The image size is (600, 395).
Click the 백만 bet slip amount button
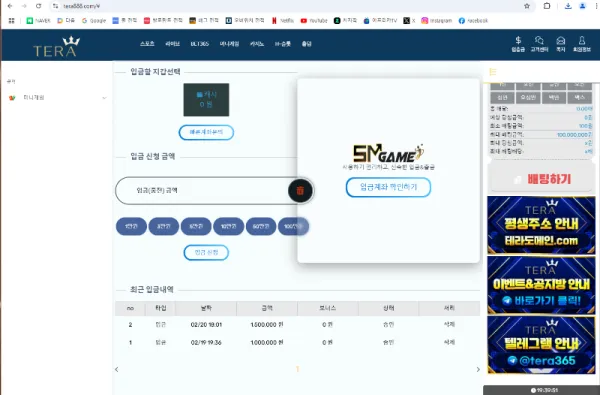click(x=554, y=98)
